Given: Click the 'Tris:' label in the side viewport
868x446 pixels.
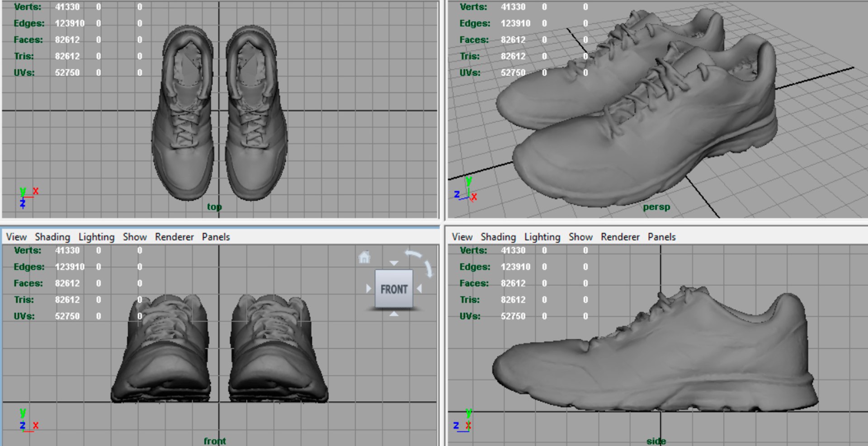Looking at the screenshot, I should 470,300.
